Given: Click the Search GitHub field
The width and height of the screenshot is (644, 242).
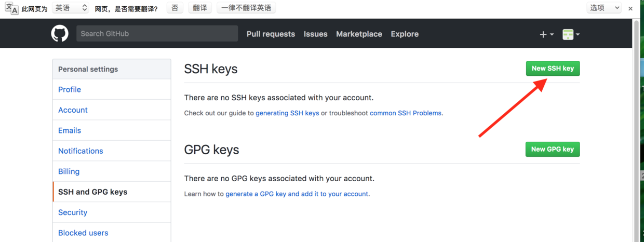Looking at the screenshot, I should (x=157, y=34).
